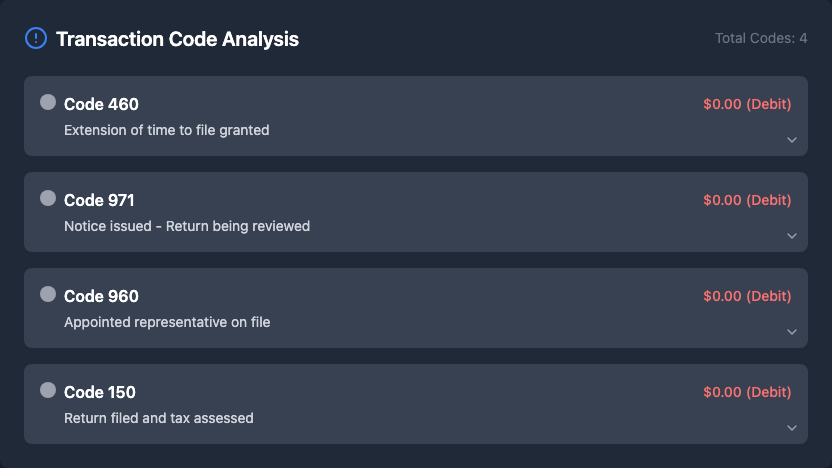Screen dimensions: 832x468
Task: Click 'Return filed and tax assessed' description
Action: [158, 418]
